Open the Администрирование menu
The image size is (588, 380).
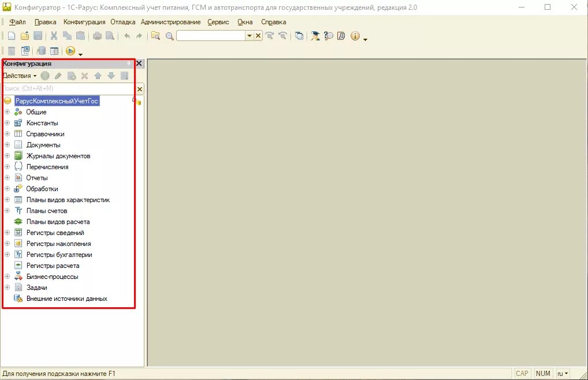click(170, 22)
